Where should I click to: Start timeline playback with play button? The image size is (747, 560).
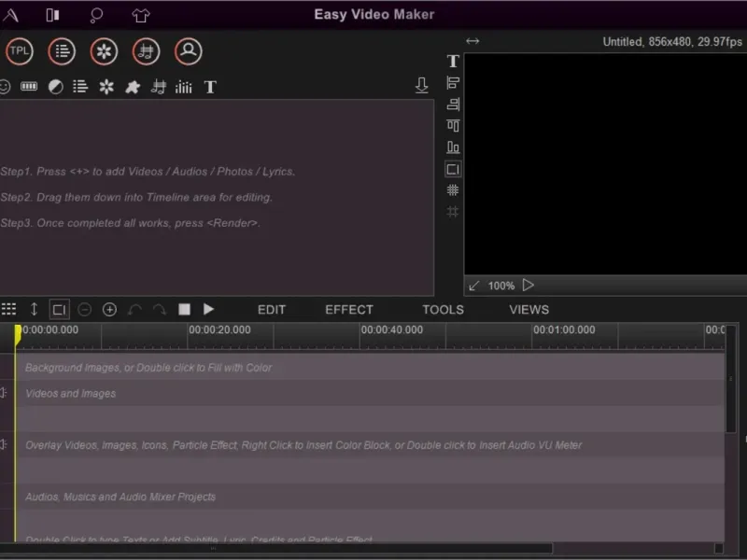pos(208,310)
